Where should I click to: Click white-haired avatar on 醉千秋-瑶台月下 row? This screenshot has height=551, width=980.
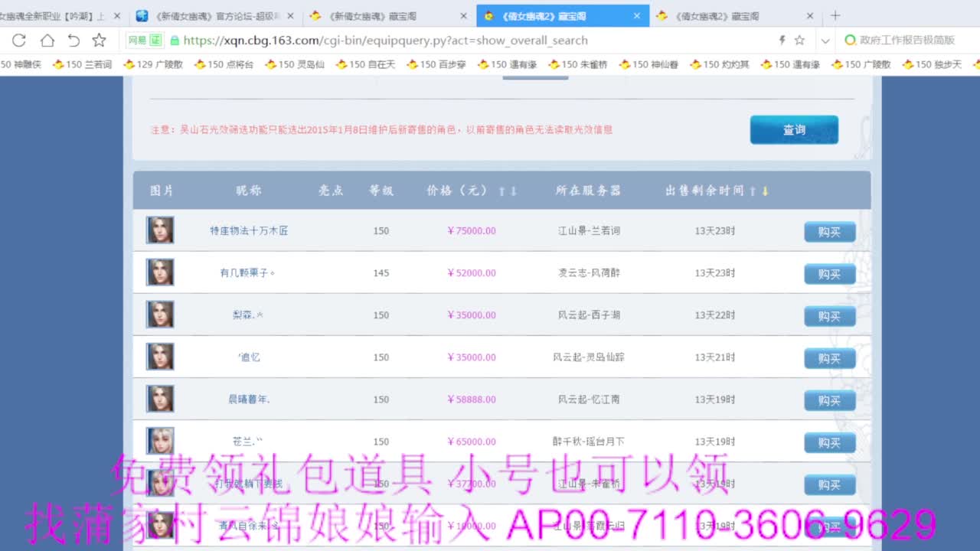tap(160, 441)
